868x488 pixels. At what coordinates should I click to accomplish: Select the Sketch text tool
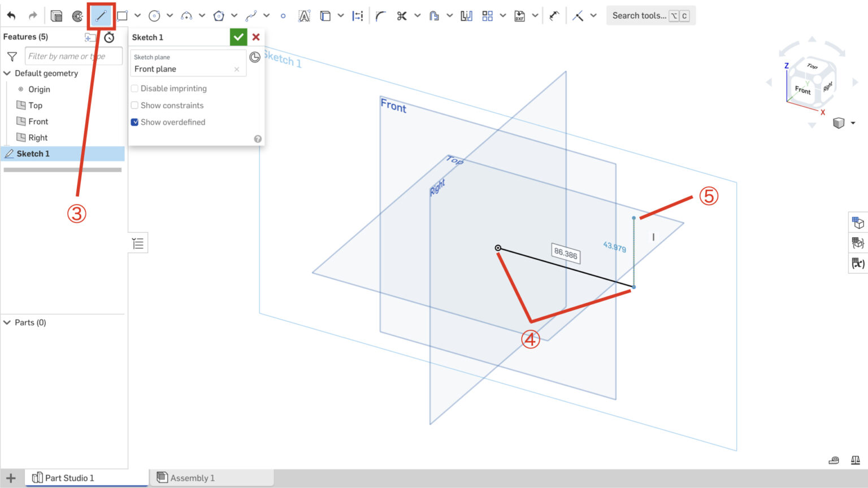click(303, 15)
